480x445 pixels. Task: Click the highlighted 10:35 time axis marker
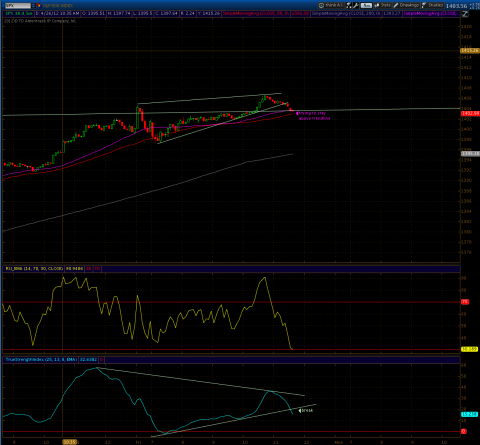tap(70, 442)
